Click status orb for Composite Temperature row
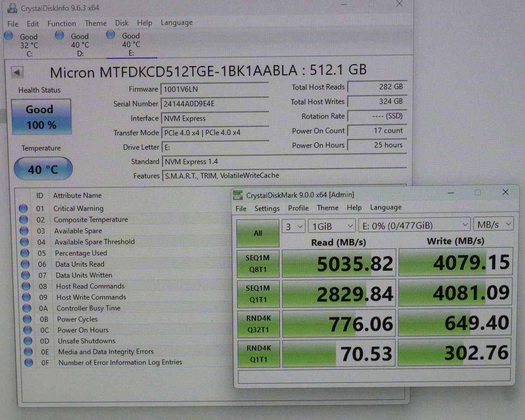Image resolution: width=525 pixels, height=420 pixels. click(24, 220)
